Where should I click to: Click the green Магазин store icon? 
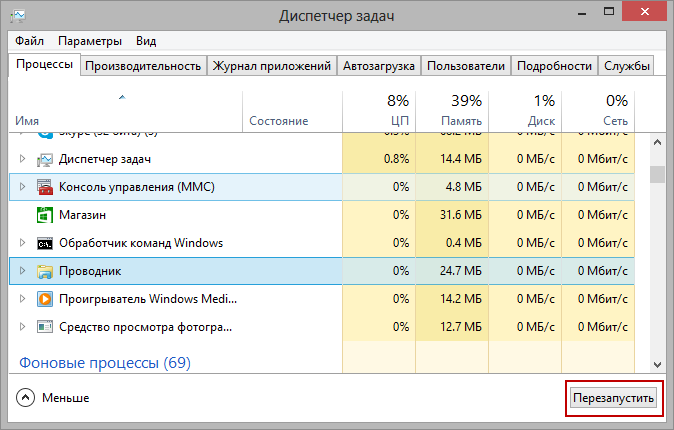tap(45, 215)
